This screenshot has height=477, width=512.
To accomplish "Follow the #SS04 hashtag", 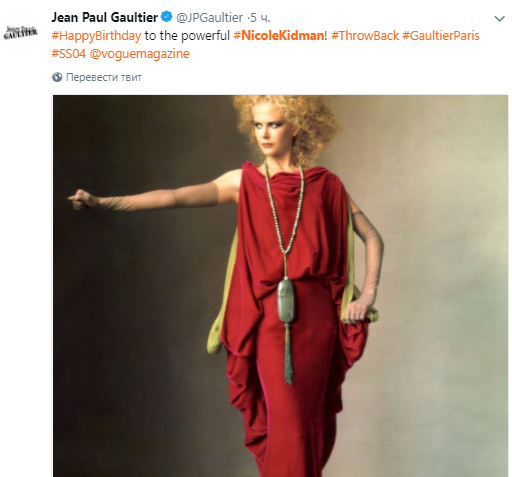I will click(x=69, y=54).
